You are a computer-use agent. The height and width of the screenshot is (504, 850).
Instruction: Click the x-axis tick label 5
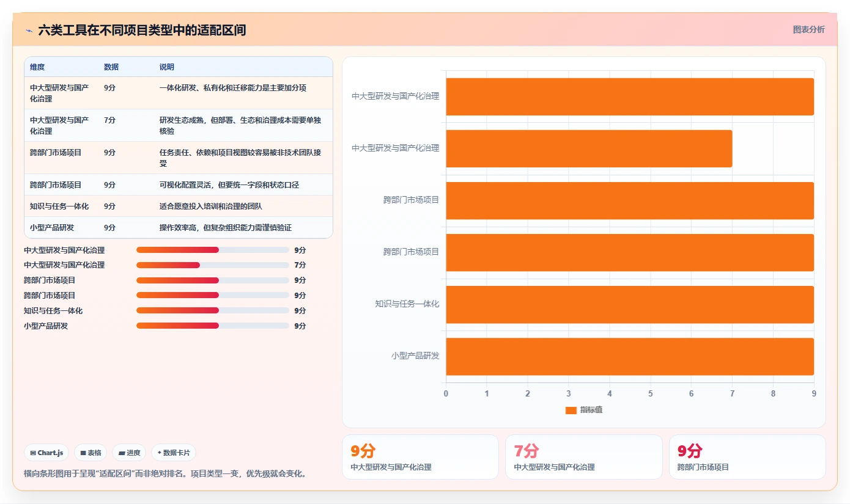point(650,393)
